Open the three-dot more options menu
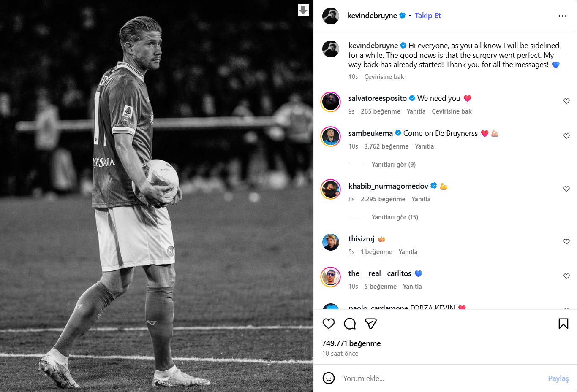 coord(562,16)
